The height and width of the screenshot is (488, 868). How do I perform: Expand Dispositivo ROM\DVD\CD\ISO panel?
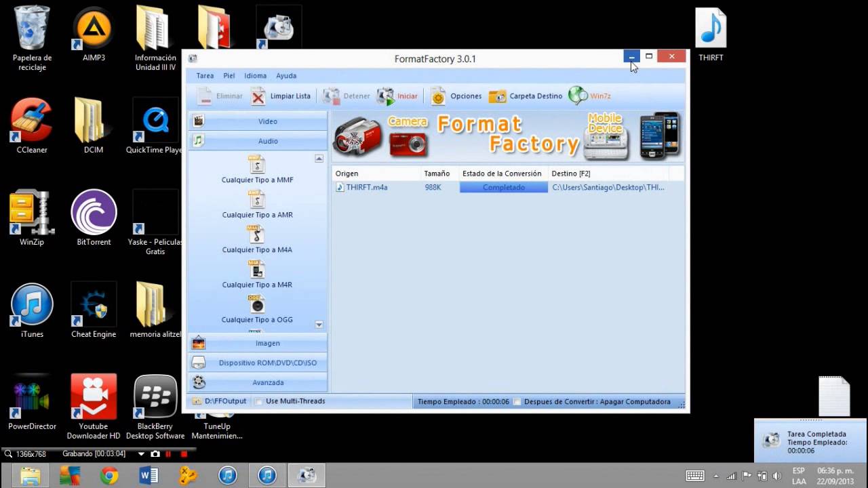coord(258,363)
